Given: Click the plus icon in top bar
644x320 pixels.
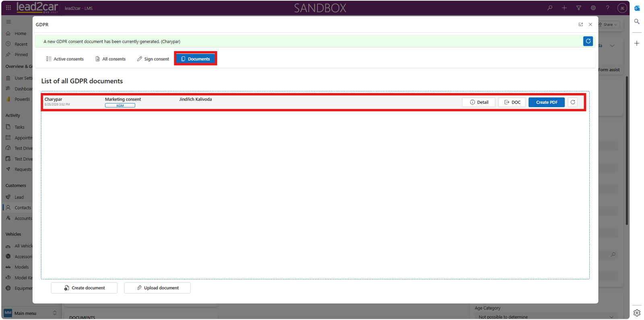Looking at the screenshot, I should (x=564, y=8).
